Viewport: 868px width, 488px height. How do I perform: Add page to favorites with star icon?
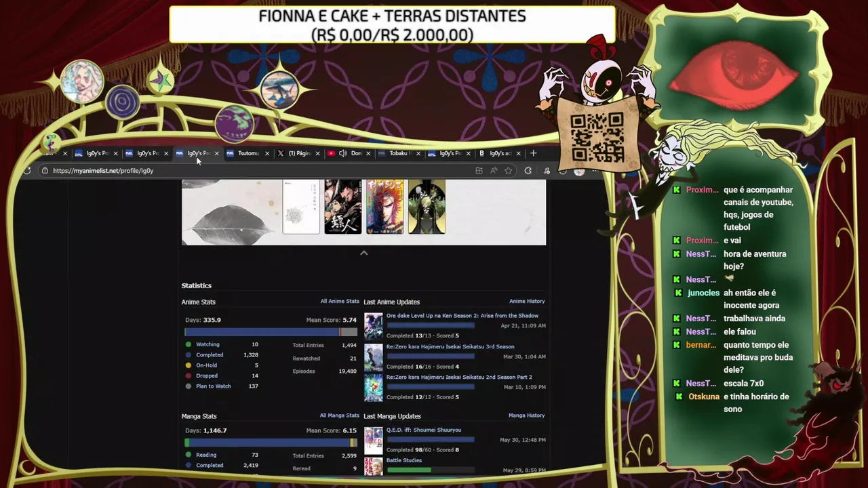tap(509, 171)
